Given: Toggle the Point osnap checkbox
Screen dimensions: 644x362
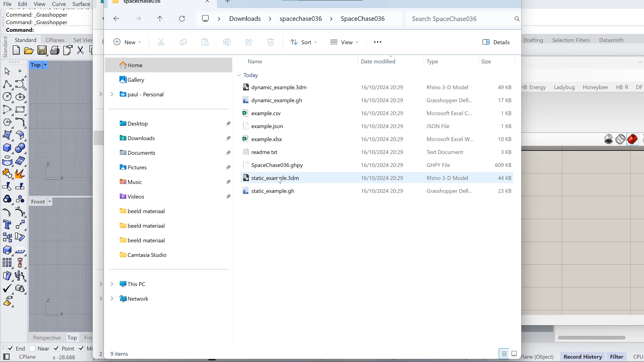Looking at the screenshot, I should tap(56, 348).
